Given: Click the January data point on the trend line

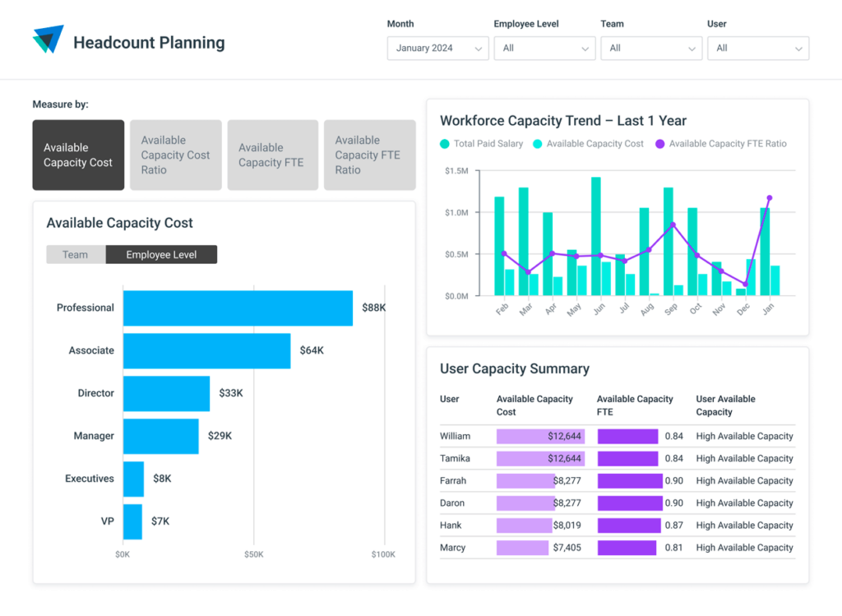Looking at the screenshot, I should click(x=770, y=198).
